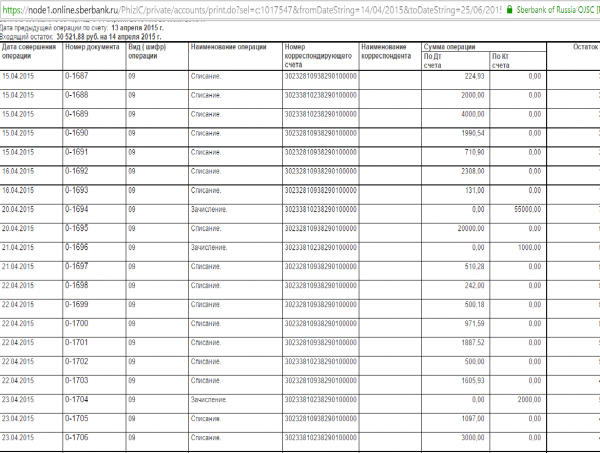
Task: Select document number 0-1703
Action: pyautogui.click(x=77, y=380)
